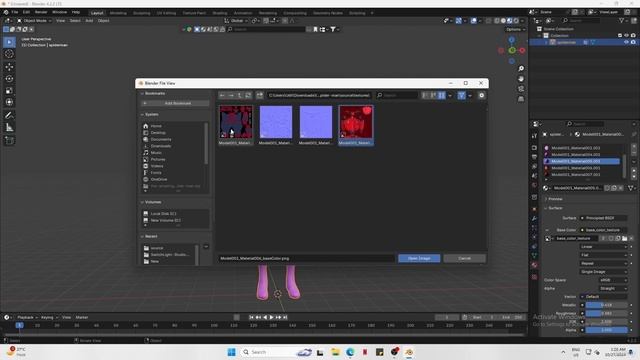Screen dimensions: 640x360
Task: Click the Open Image button
Action: [x=419, y=258]
